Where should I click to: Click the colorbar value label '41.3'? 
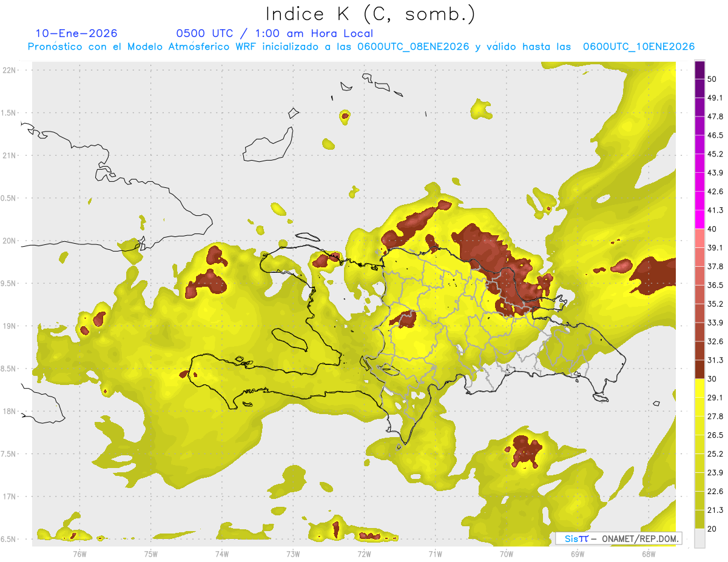715,210
